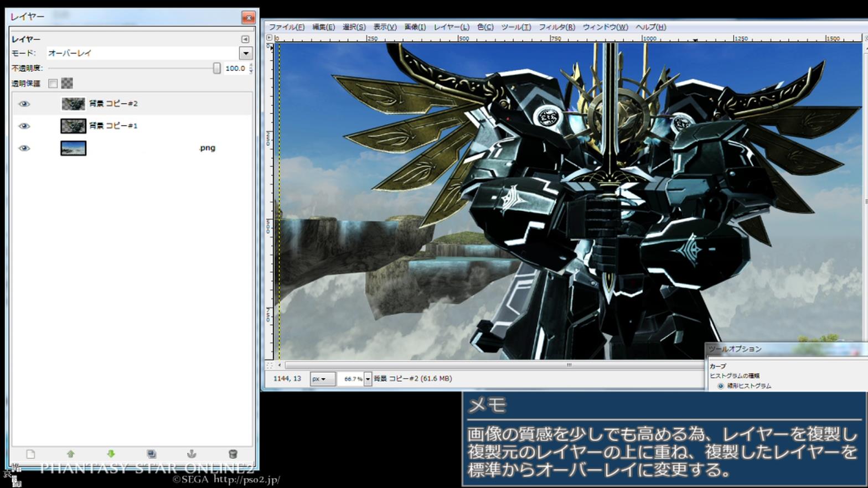Click the 不透明度 opacity slider handle
The width and height of the screenshot is (868, 488).
[216, 68]
